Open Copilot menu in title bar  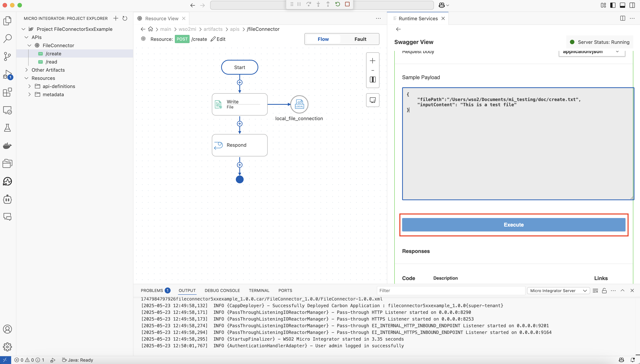click(444, 5)
